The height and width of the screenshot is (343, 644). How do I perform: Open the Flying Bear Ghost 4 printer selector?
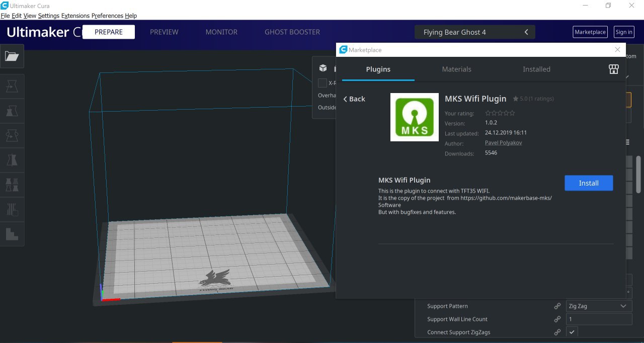click(474, 32)
